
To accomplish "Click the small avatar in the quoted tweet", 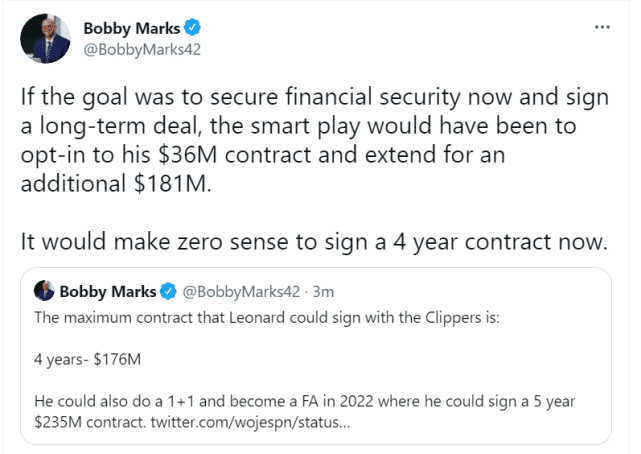I will click(x=44, y=291).
